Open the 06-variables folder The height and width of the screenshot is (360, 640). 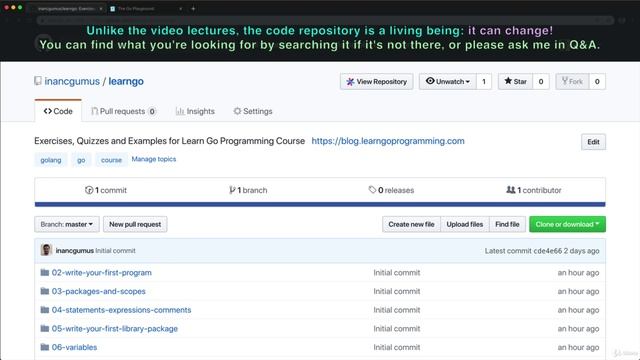(74, 347)
